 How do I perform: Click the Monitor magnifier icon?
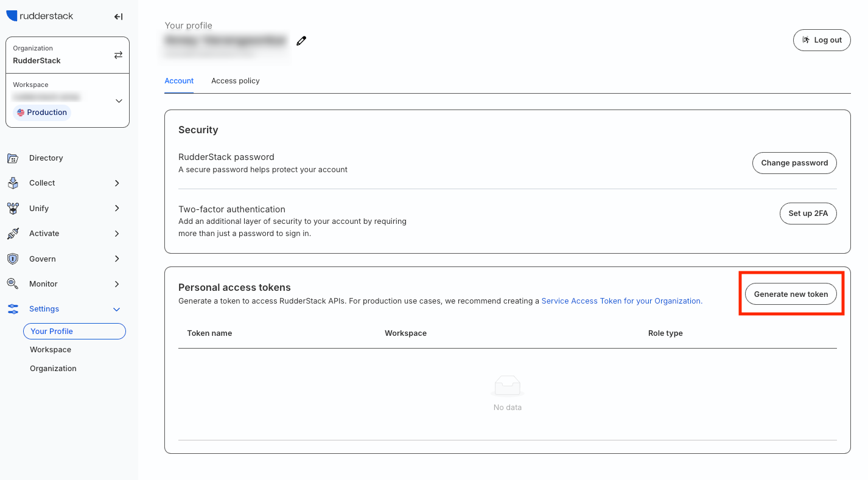point(13,284)
